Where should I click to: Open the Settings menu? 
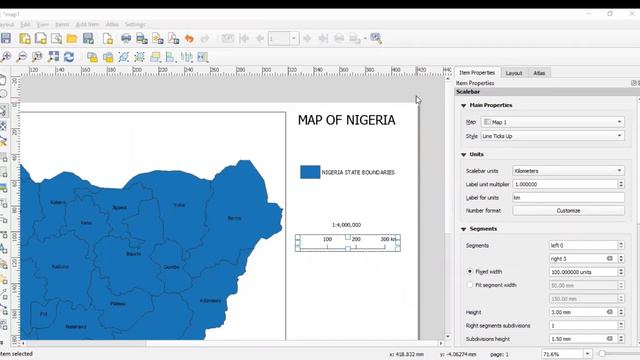click(135, 24)
